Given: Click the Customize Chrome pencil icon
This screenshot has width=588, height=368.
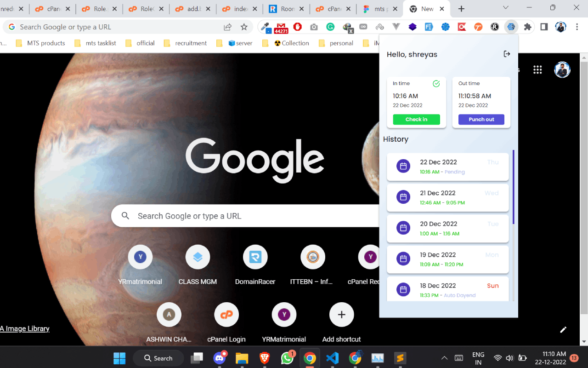Looking at the screenshot, I should pos(563,329).
